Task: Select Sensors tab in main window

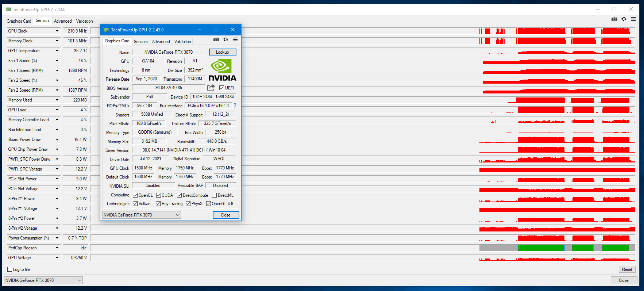Action: (x=43, y=20)
